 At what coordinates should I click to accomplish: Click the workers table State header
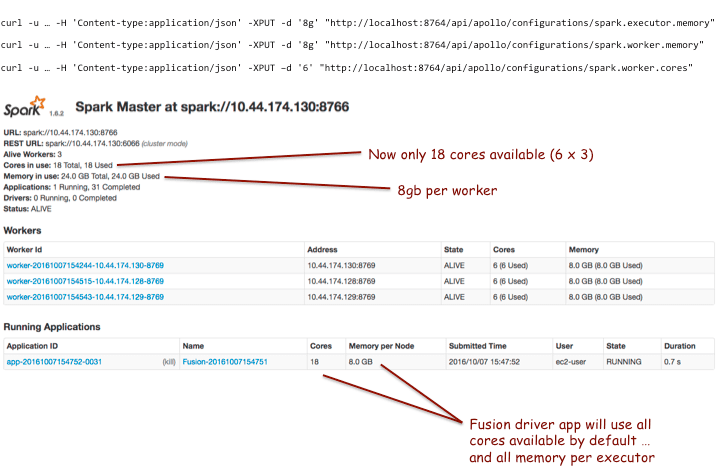click(454, 250)
